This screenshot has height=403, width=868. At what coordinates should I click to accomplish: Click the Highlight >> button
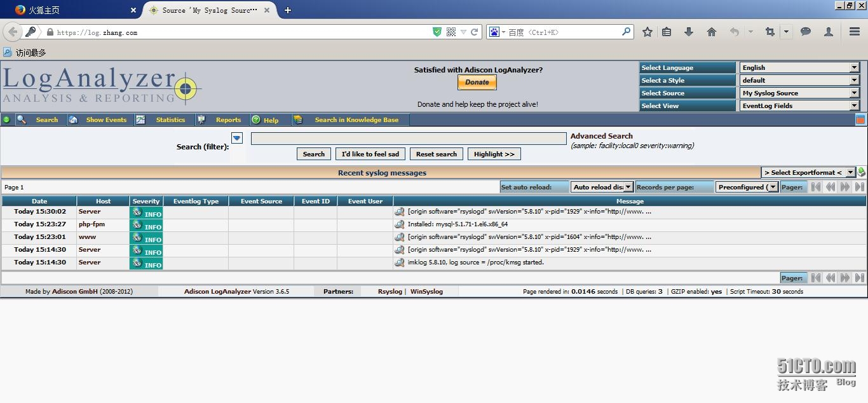(494, 154)
